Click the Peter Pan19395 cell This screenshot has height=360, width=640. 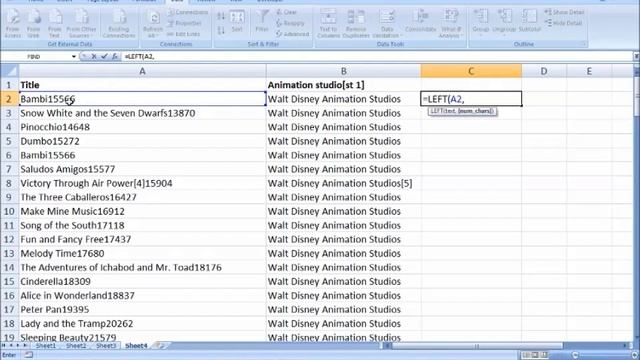[142, 309]
